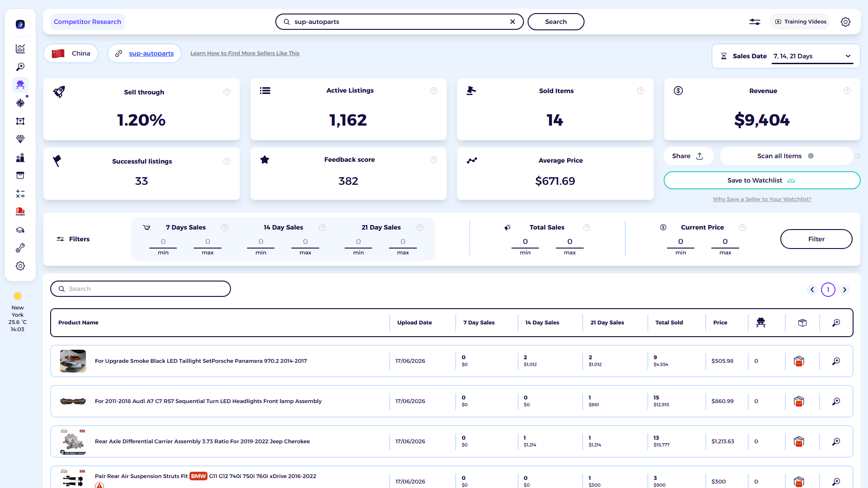Viewport: 868px width, 488px height.
Task: Open the graduation cap academy icon
Action: [20, 230]
